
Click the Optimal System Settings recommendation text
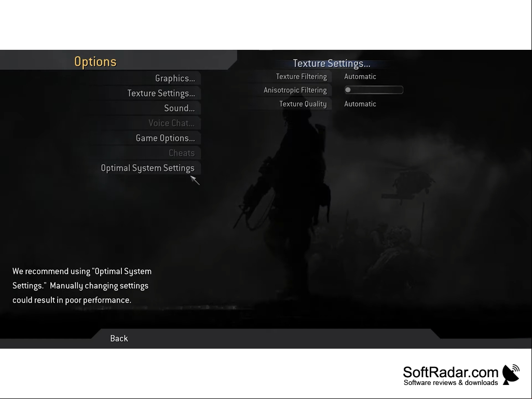click(82, 286)
